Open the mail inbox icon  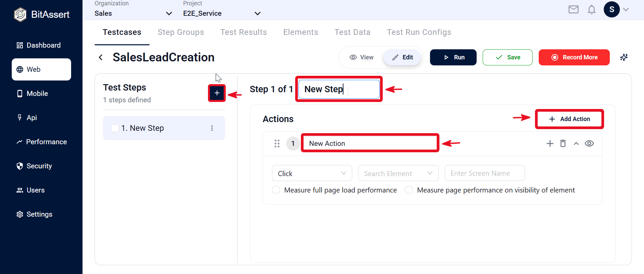(x=574, y=9)
